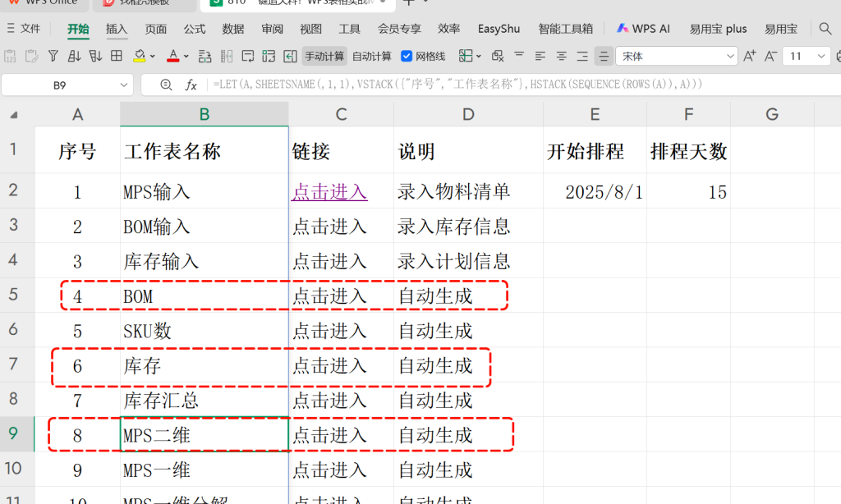
Task: Click the paste-as-values clipboard icon
Action: 10,56
